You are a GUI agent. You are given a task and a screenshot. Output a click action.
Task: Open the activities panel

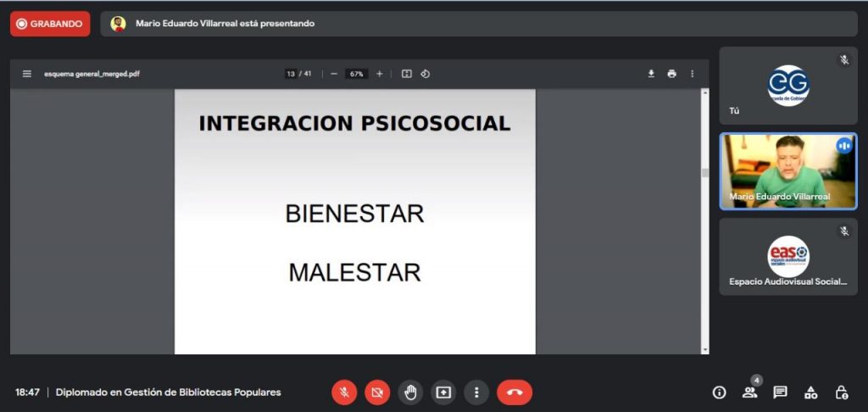click(x=810, y=392)
